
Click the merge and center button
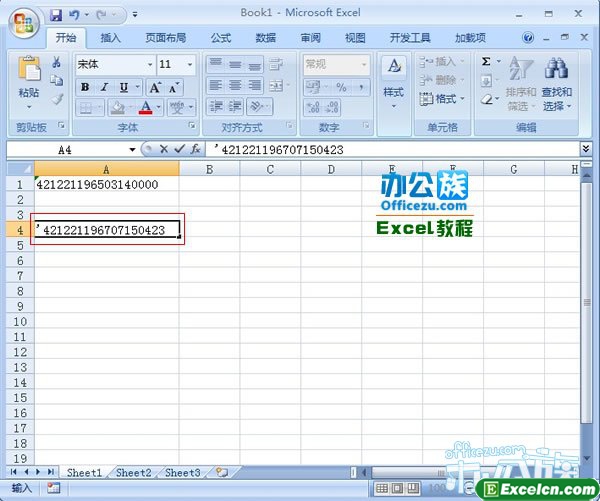276,85
